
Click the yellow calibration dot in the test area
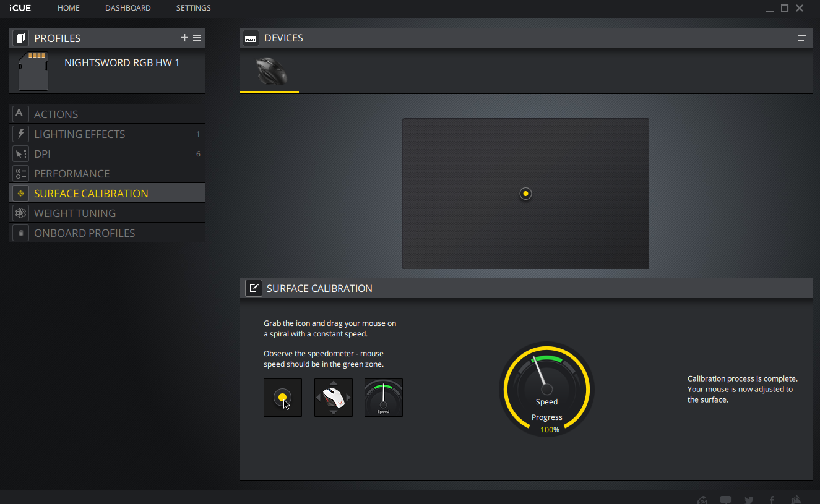pyautogui.click(x=525, y=194)
